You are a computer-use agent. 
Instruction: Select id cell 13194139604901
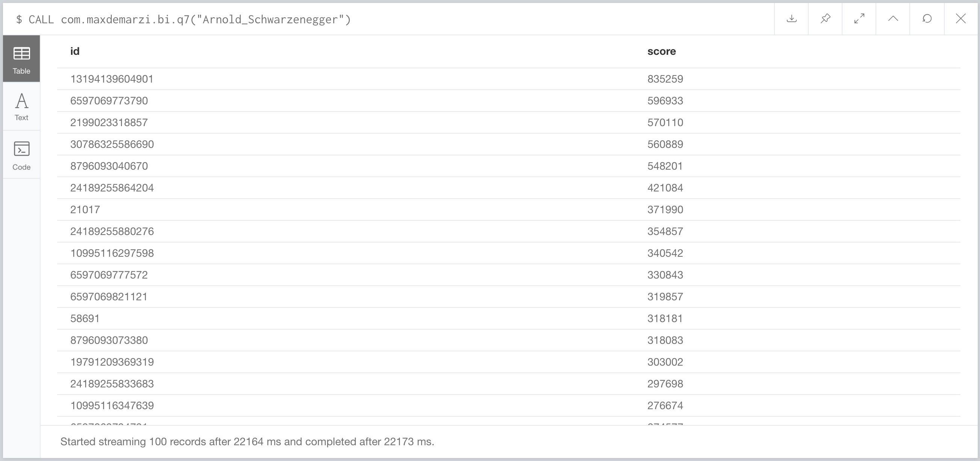(112, 79)
